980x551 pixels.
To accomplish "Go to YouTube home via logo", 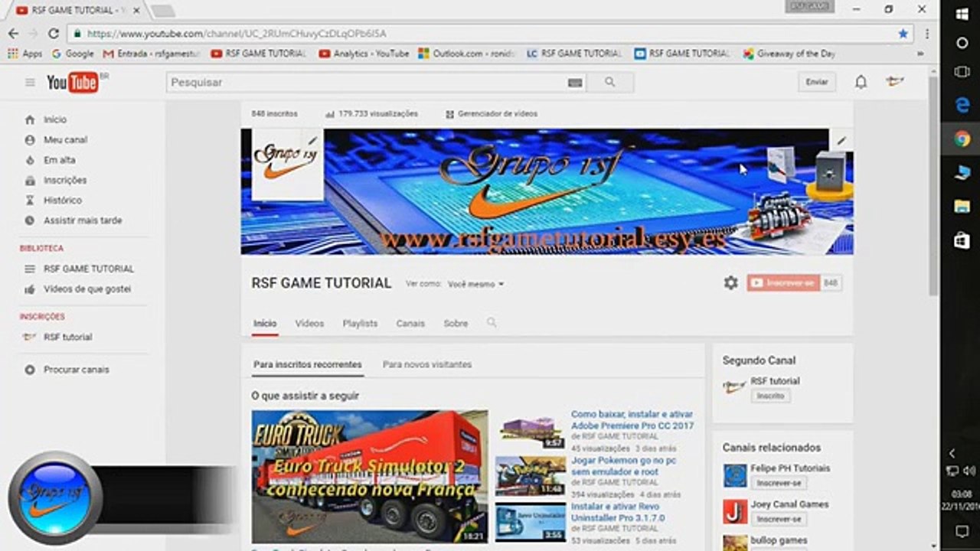I will (73, 83).
